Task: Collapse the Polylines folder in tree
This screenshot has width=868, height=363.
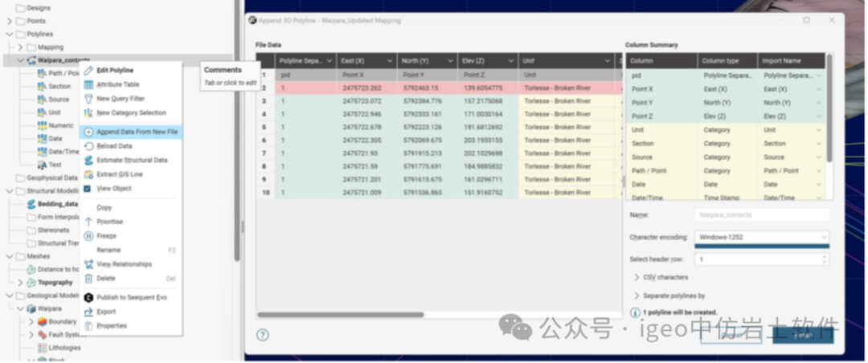Action: pyautogui.click(x=9, y=35)
